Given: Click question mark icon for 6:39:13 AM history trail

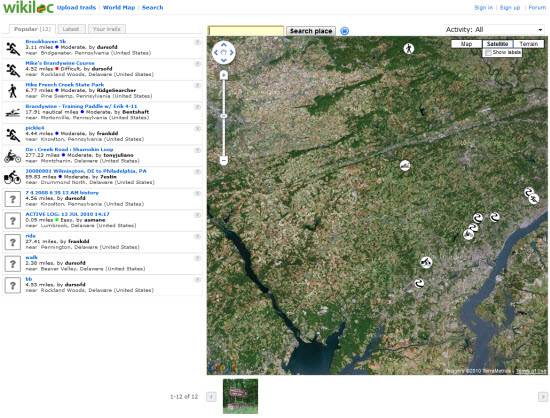Looking at the screenshot, I should coord(13,199).
